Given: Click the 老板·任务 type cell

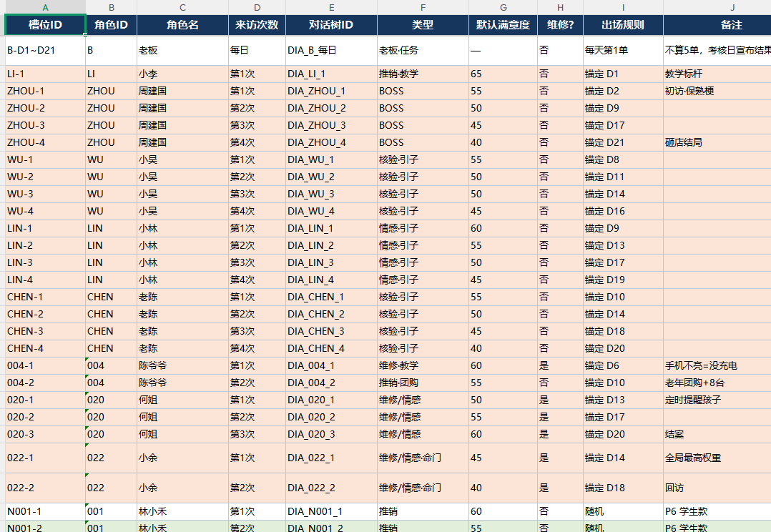Looking at the screenshot, I should tap(423, 50).
